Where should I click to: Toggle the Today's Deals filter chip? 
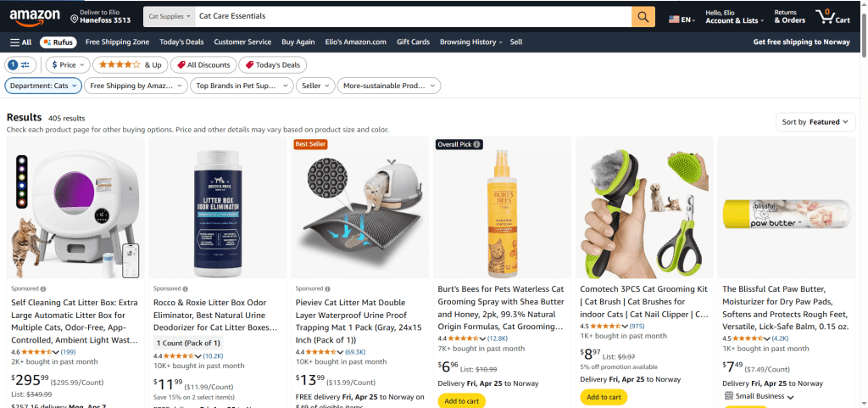(272, 64)
